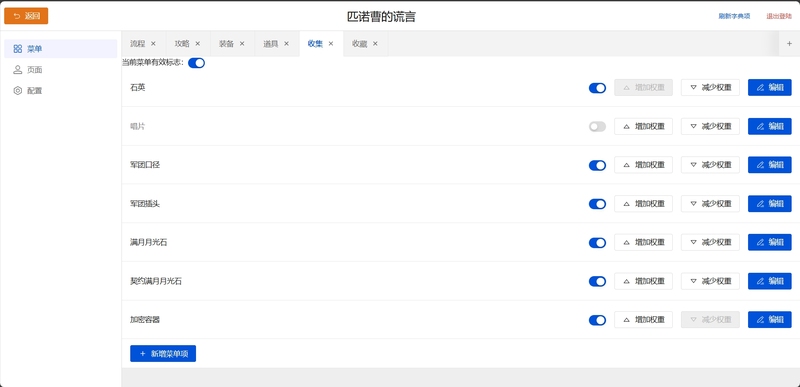Image resolution: width=800 pixels, height=387 pixels.
Task: Edit the 满月月光石 menu item
Action: [x=770, y=243]
